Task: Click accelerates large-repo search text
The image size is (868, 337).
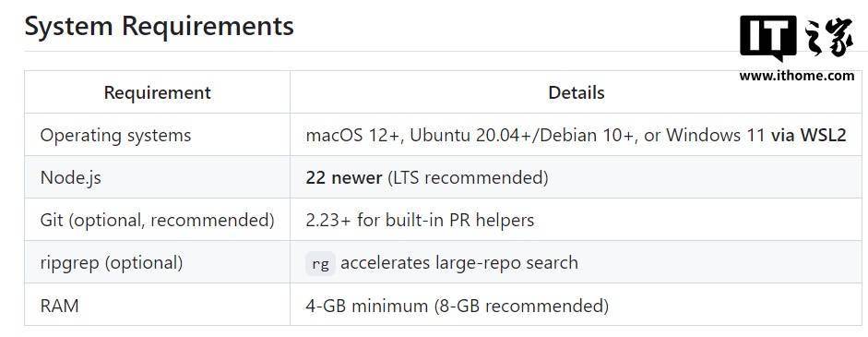Action: click(x=459, y=262)
